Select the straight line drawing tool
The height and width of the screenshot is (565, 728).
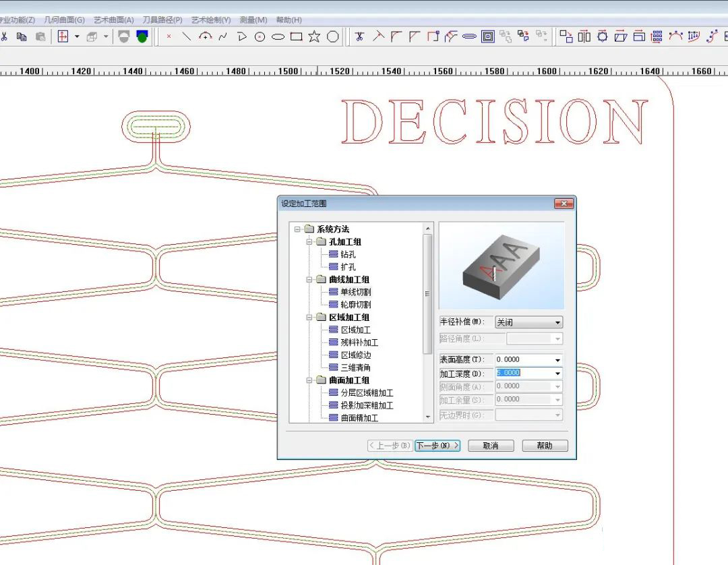pos(187,36)
